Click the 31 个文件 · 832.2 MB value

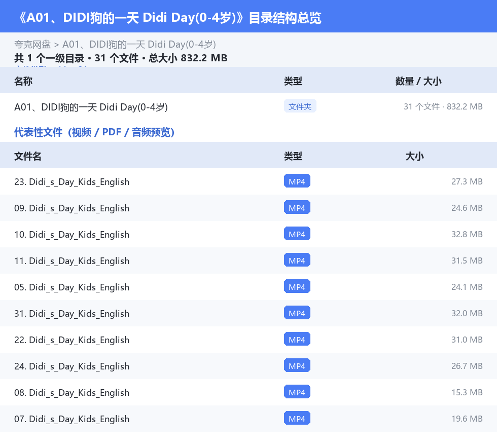point(443,106)
